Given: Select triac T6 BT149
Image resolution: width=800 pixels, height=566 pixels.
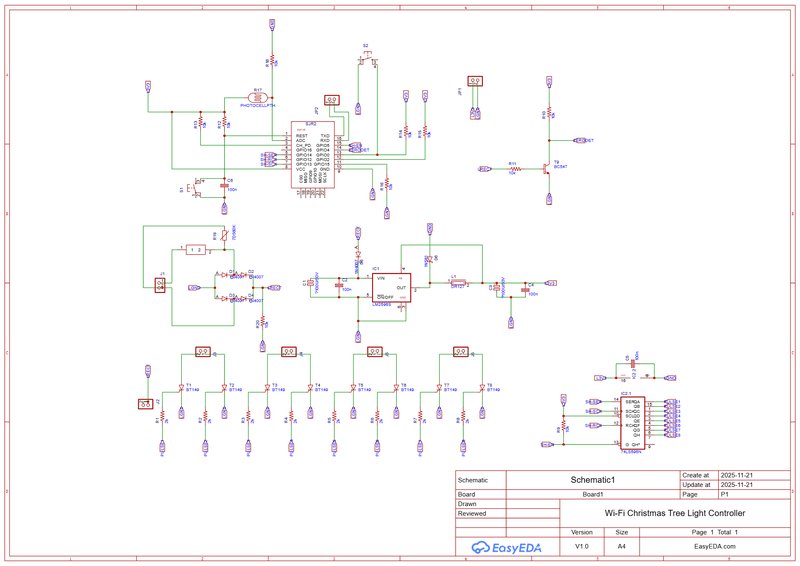Looking at the screenshot, I should tap(396, 388).
